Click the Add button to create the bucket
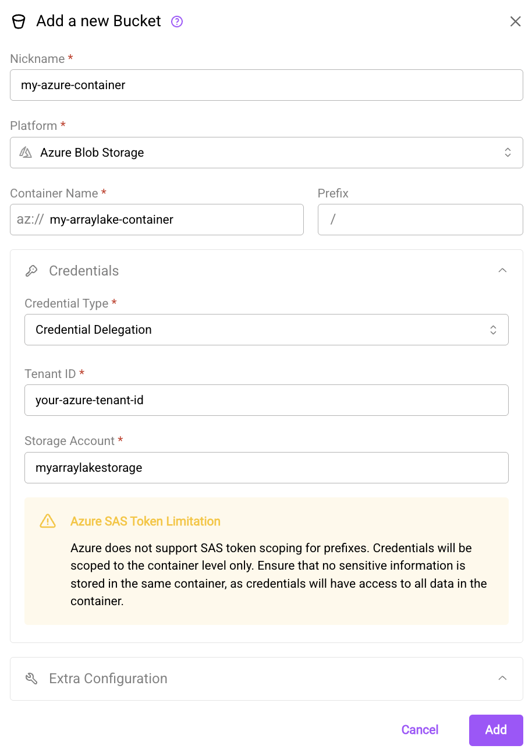The width and height of the screenshot is (532, 756). pos(495,729)
